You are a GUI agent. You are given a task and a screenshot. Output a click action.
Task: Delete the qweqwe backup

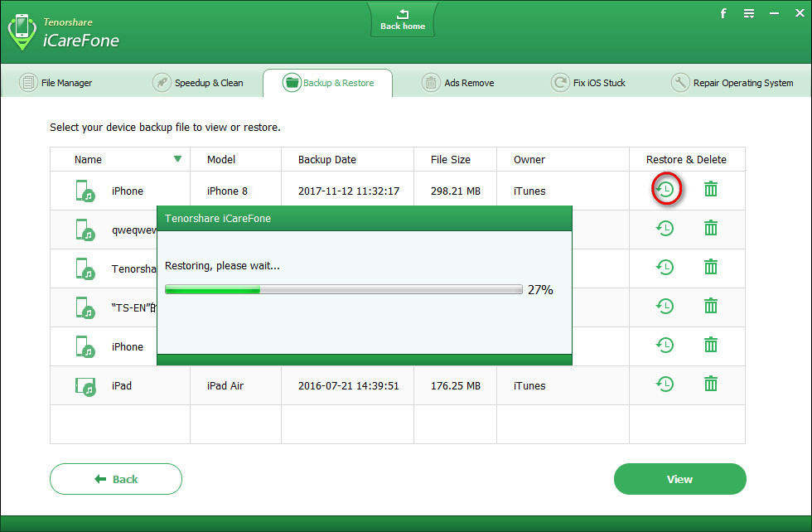click(711, 228)
